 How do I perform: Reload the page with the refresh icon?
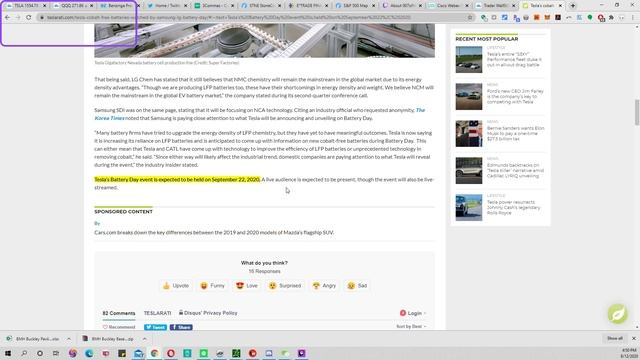point(29,18)
